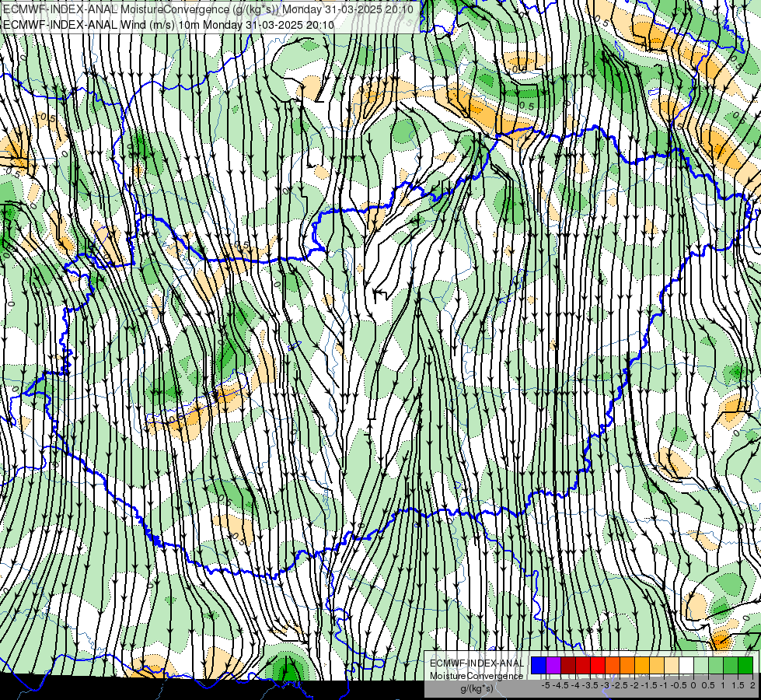Screen dimensions: 761x700
Task: Pick the orange swatch between -2.5 and -2
Action: 627,666
